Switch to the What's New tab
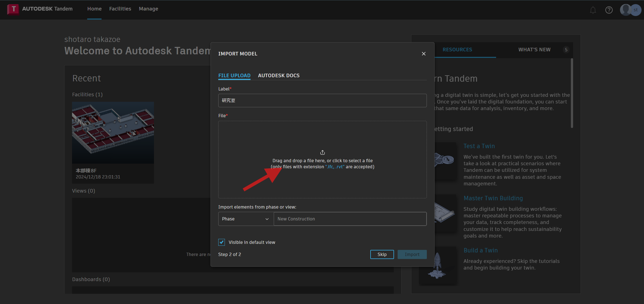 click(x=534, y=50)
